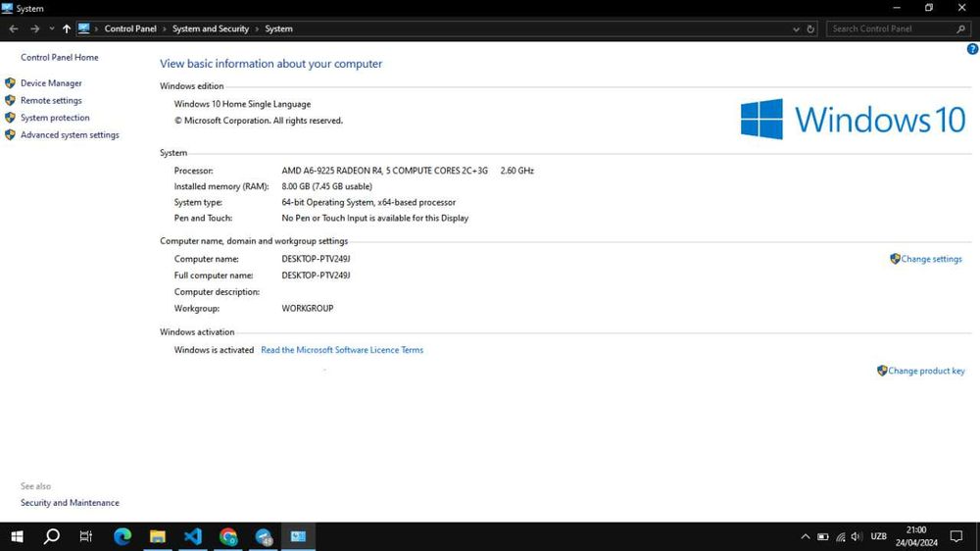Viewport: 980px width, 551px height.
Task: Click shield icon beside Advanced system settings
Action: (10, 134)
